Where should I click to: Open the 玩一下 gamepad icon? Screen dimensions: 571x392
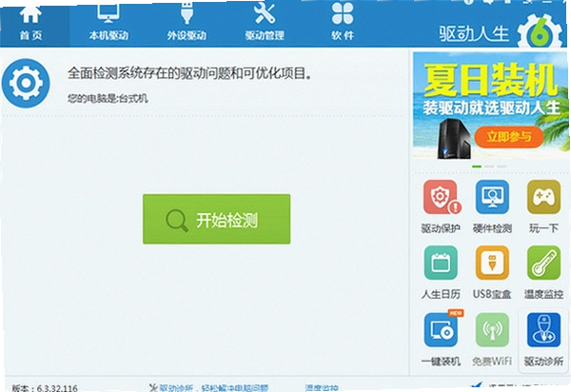tap(543, 206)
